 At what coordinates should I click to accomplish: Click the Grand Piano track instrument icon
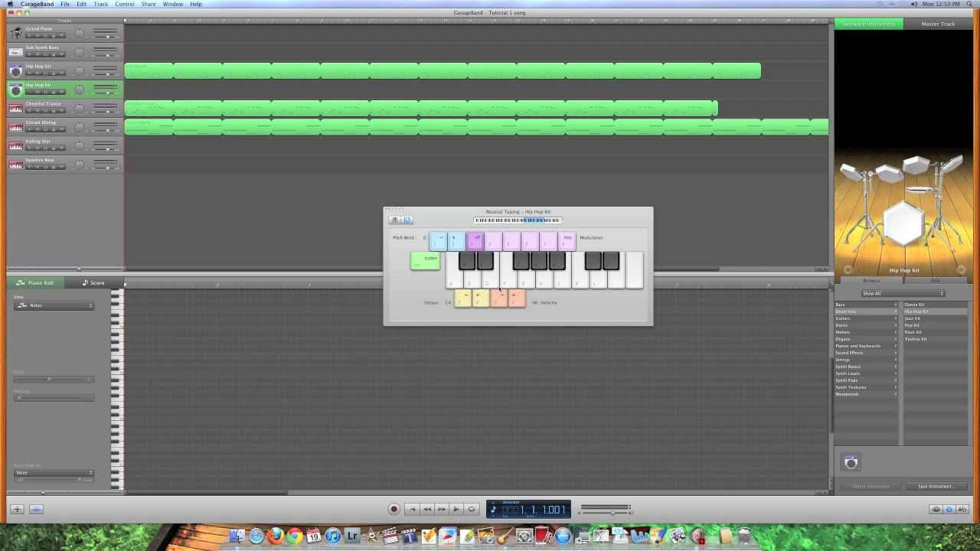click(15, 33)
